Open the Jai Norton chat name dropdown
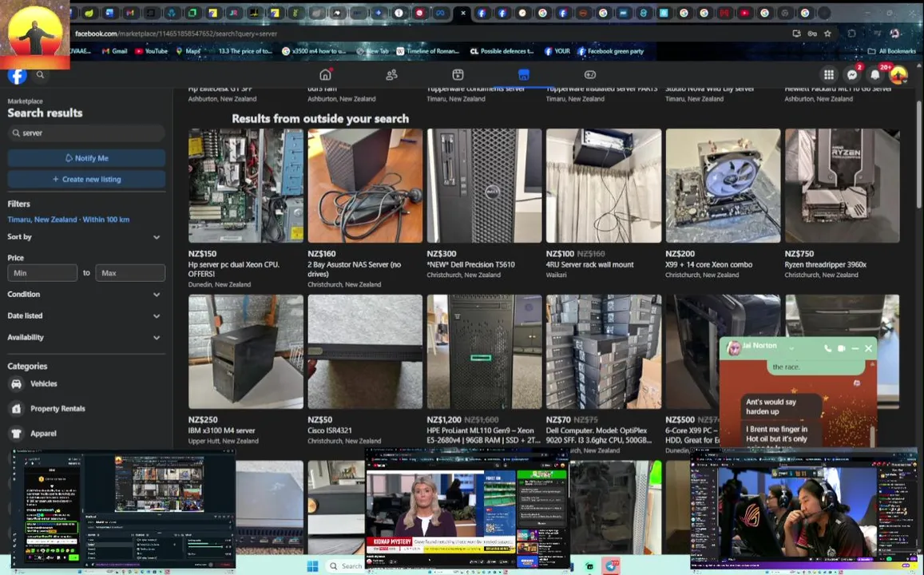Screen dimensions: 924x575 (791, 349)
